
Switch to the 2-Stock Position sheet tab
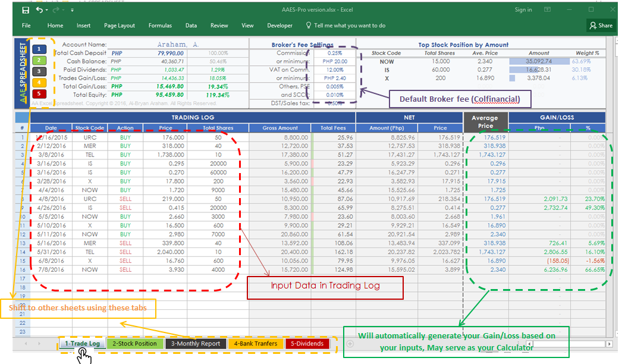[135, 344]
